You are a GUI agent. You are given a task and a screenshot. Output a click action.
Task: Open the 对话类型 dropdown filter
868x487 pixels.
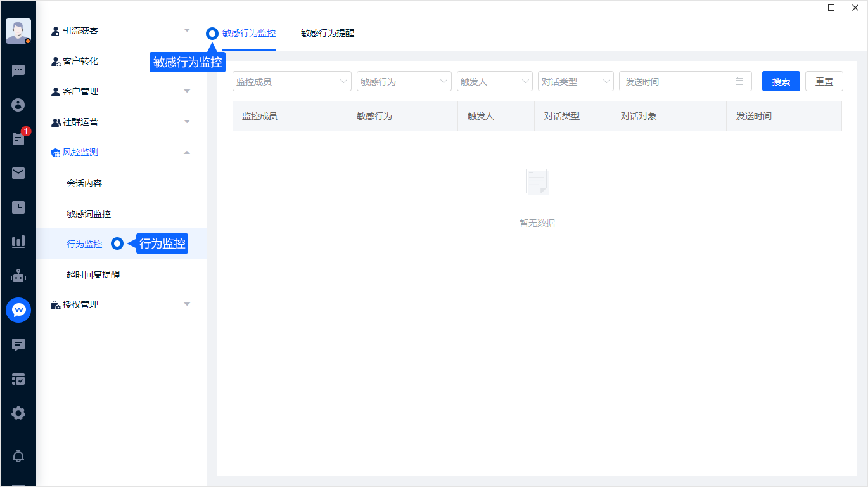click(575, 82)
